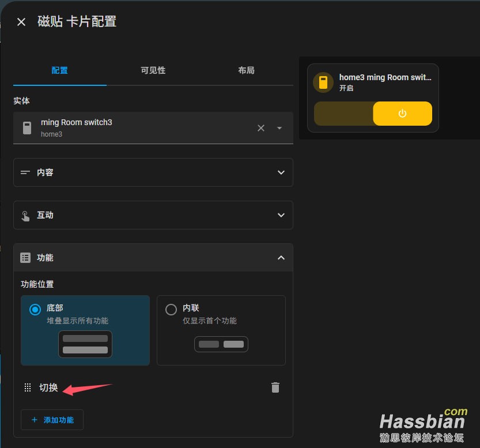Click the ming Room switch3 entity field
Image resolution: width=480 pixels, height=448 pixels.
click(x=153, y=127)
